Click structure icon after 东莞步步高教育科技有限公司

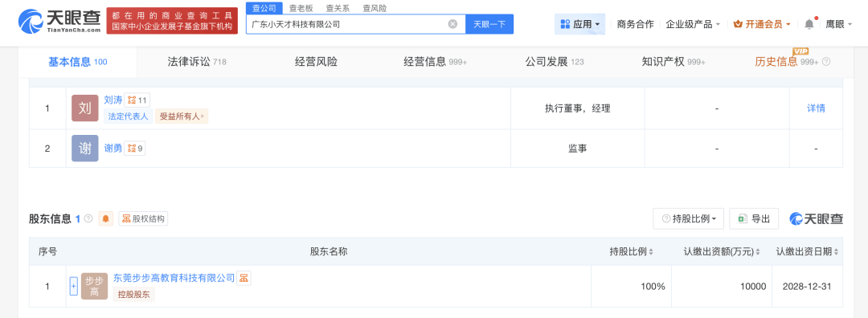[x=244, y=278]
